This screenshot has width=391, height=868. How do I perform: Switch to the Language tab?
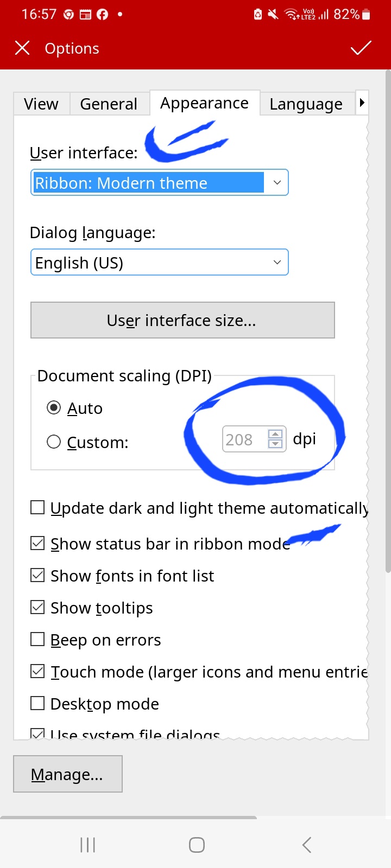click(306, 104)
